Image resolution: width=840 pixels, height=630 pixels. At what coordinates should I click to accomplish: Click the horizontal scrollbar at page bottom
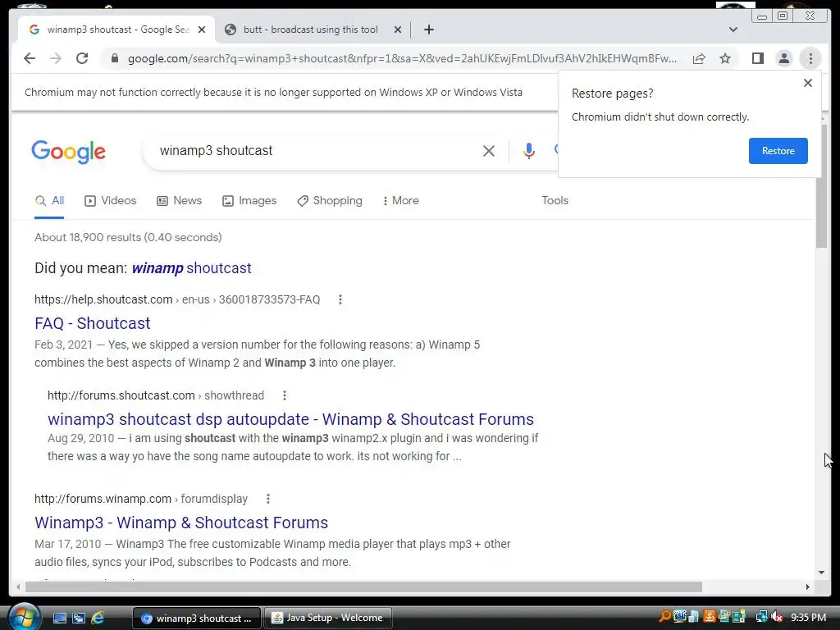pyautogui.click(x=363, y=587)
